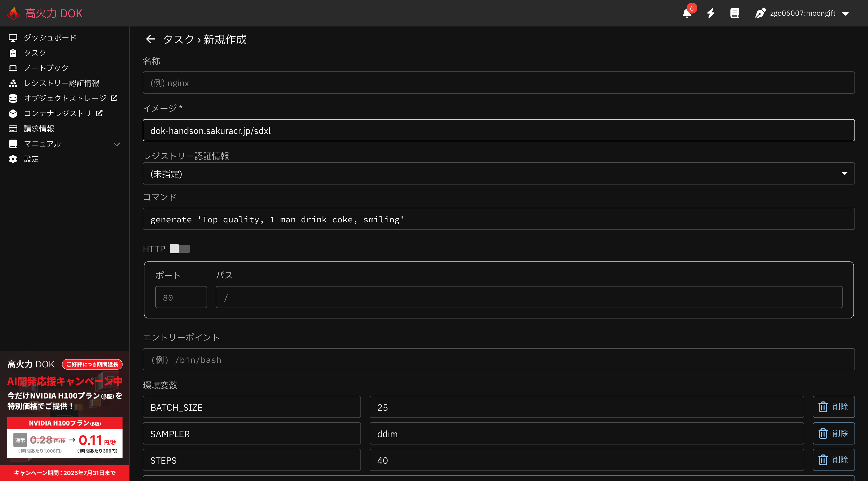
Task: Go to ダッシュボード in sidebar
Action: point(50,37)
